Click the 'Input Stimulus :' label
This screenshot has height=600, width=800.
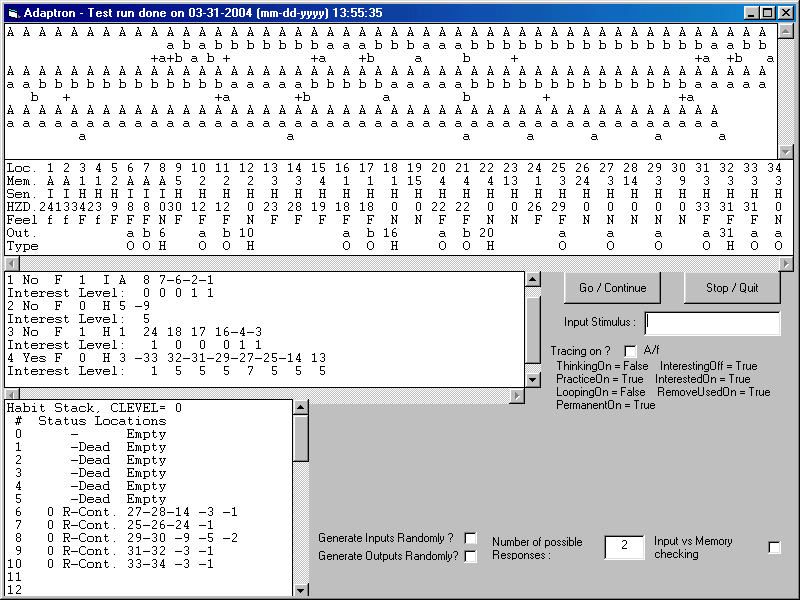599,322
